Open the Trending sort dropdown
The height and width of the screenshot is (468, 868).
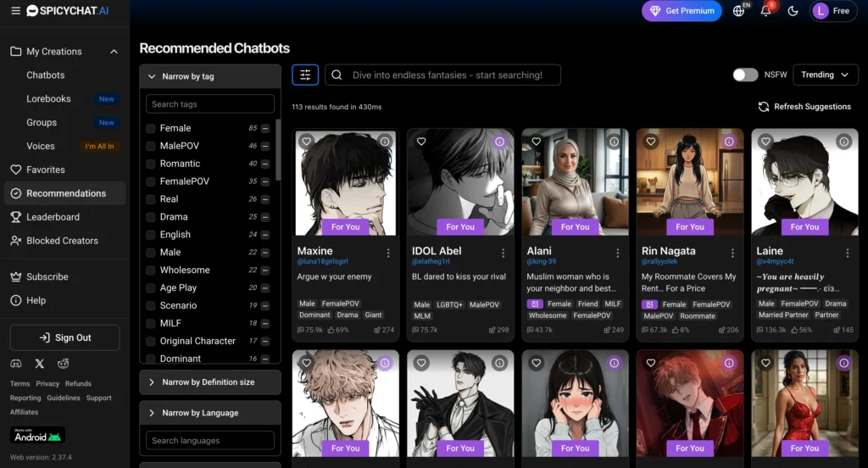pos(826,75)
